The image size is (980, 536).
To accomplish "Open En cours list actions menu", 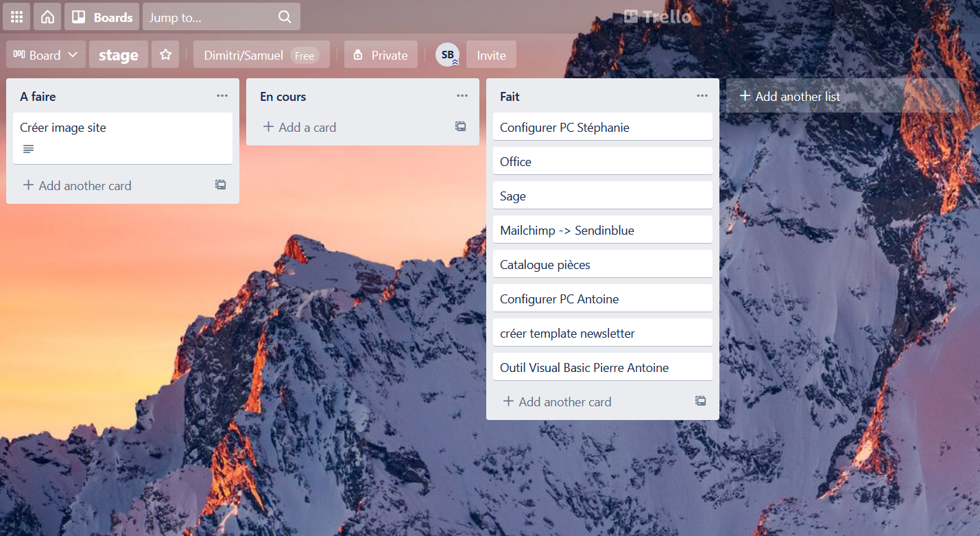I will (x=462, y=96).
